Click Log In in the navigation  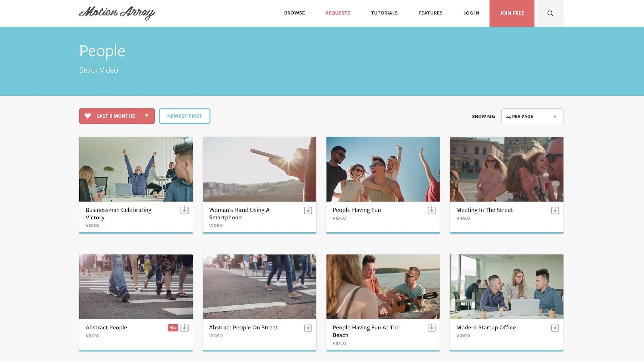[x=471, y=13]
